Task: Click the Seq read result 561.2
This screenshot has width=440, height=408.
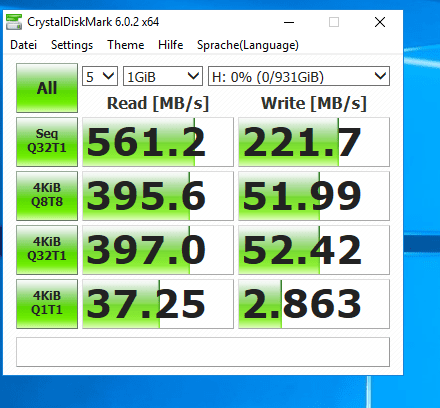Action: pos(158,142)
